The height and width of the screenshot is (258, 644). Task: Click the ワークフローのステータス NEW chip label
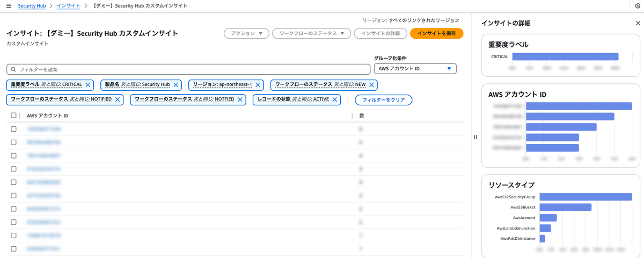[x=320, y=85]
